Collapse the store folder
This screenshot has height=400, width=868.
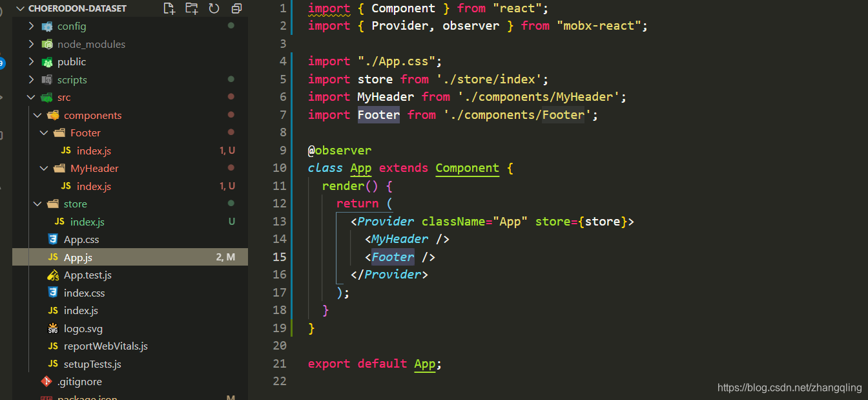click(x=37, y=204)
